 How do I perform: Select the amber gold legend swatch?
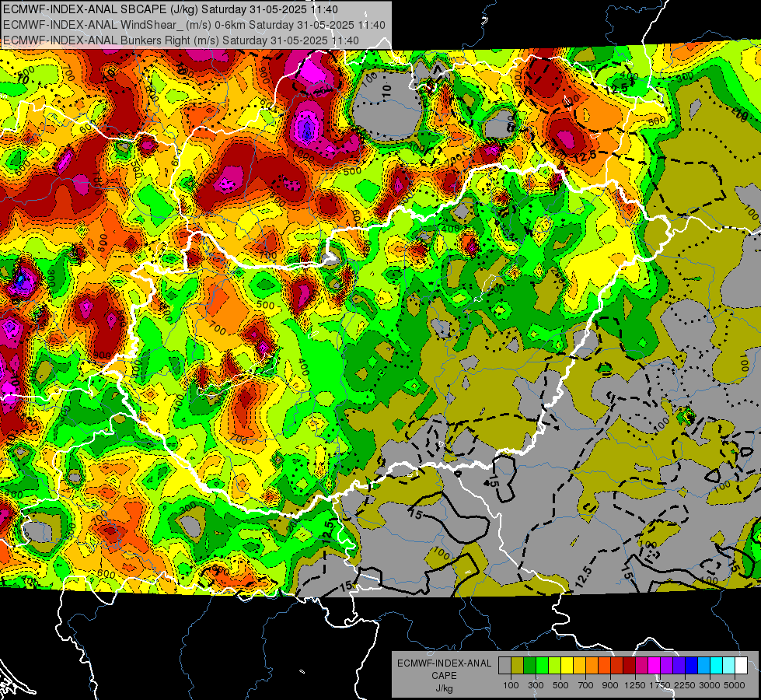click(x=579, y=666)
